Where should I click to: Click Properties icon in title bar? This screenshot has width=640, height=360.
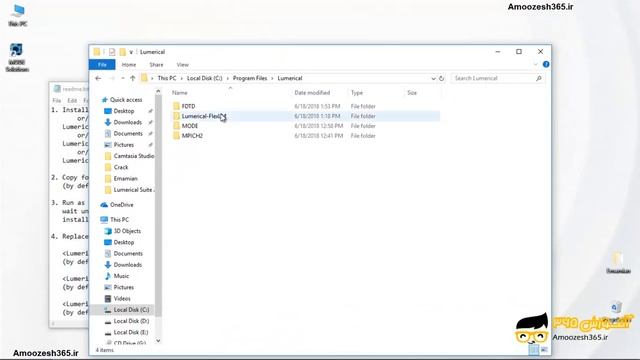[111, 52]
